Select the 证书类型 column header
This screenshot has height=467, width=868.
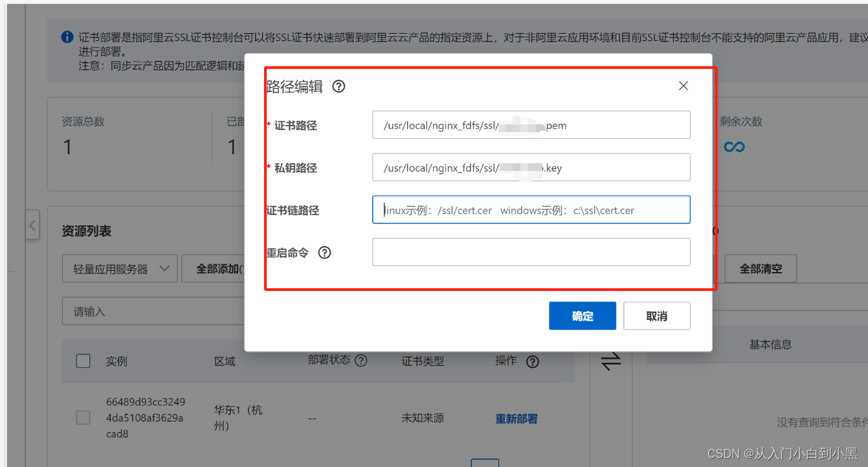pyautogui.click(x=423, y=361)
